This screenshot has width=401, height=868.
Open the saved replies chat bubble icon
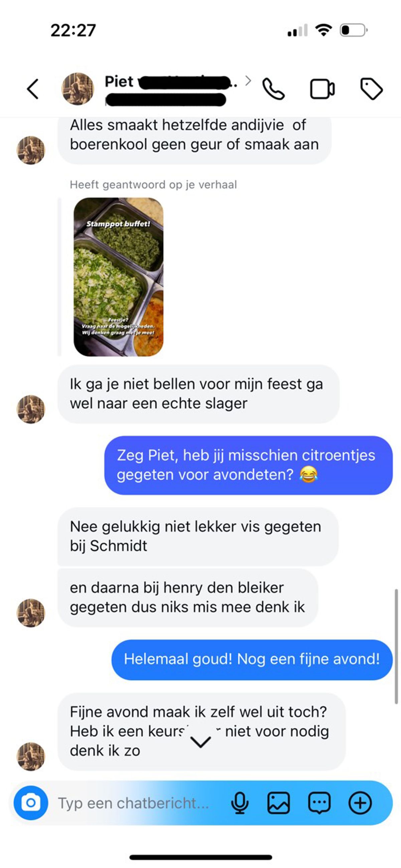319,803
